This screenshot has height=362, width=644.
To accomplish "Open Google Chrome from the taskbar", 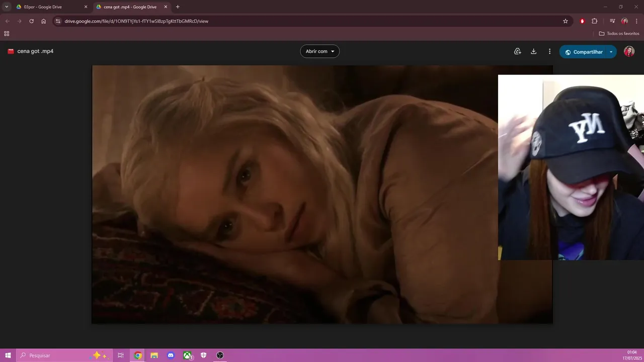I will click(x=138, y=355).
